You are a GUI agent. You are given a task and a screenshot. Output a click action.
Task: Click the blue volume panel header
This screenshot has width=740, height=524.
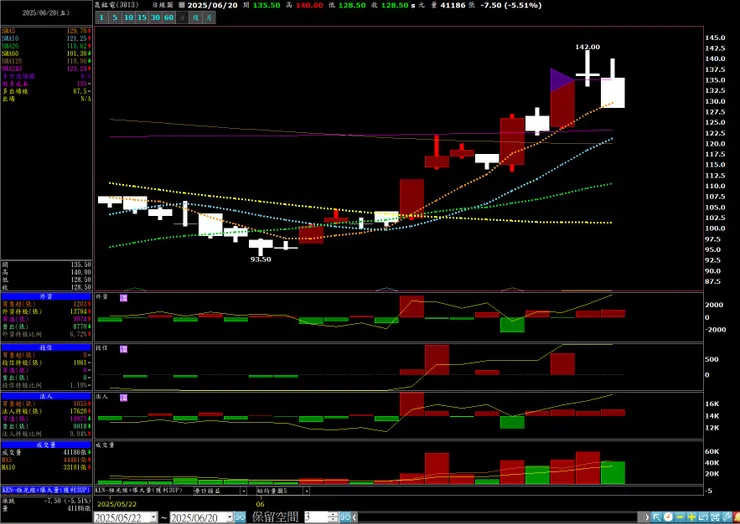(46, 445)
